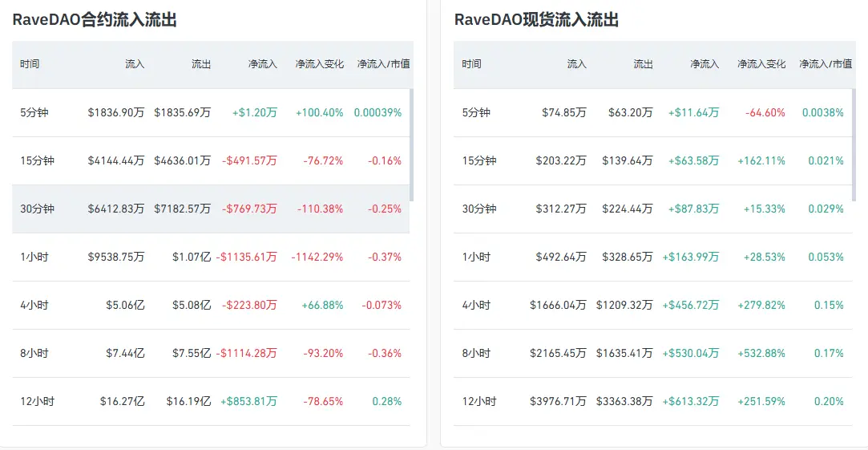868x450 pixels.
Task: Click the -110.38% change value
Action: point(321,209)
